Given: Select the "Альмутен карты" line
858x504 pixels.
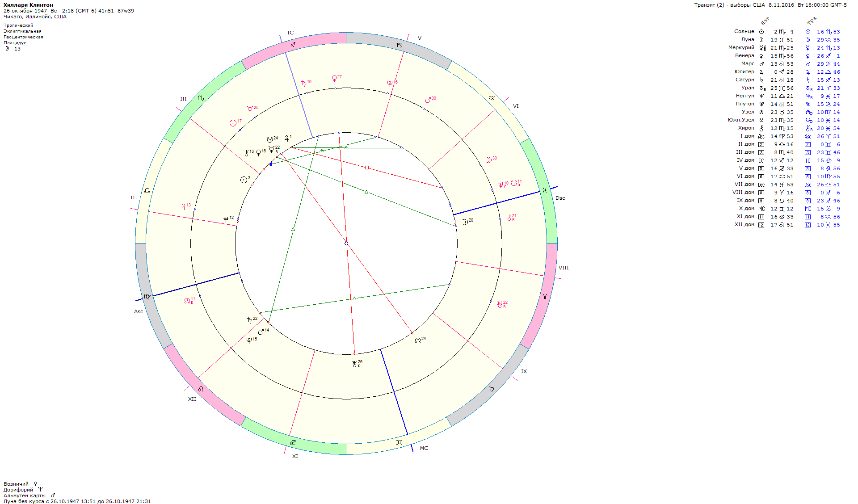Looking at the screenshot, I should point(29,496).
